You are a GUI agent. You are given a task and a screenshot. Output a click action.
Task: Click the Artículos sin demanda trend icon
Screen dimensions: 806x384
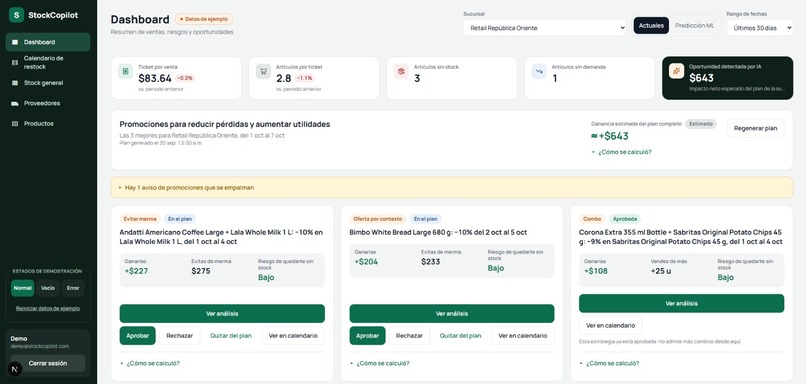(x=539, y=71)
